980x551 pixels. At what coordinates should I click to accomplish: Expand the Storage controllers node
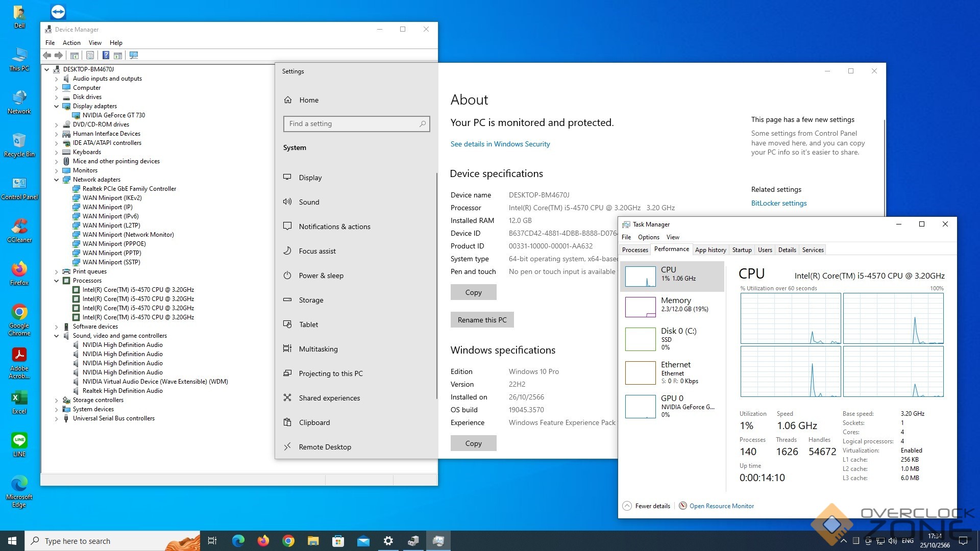57,400
